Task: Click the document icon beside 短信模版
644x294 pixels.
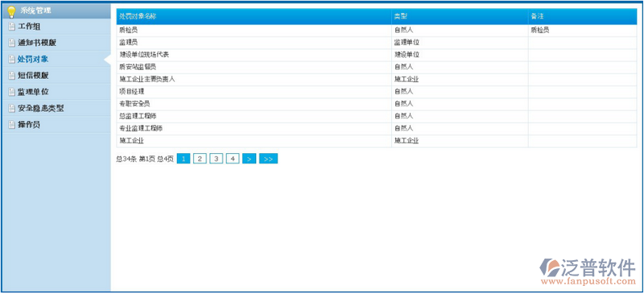Action: pyautogui.click(x=11, y=76)
